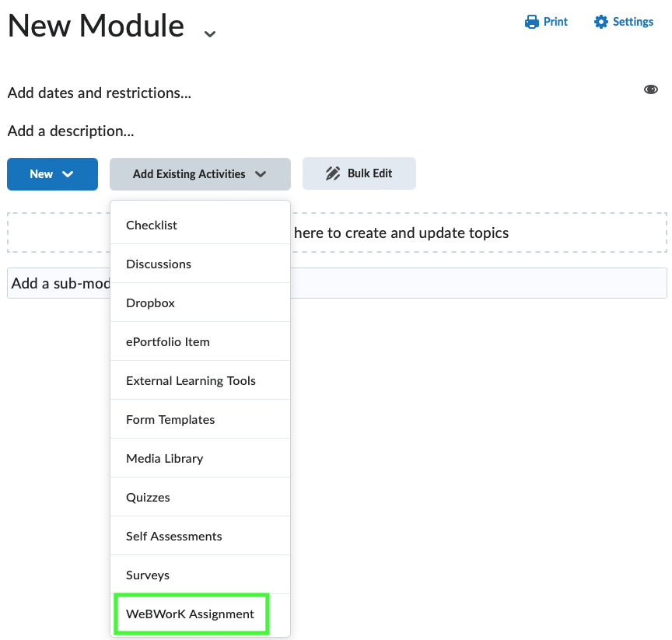Click the Settings gear icon

click(x=601, y=22)
